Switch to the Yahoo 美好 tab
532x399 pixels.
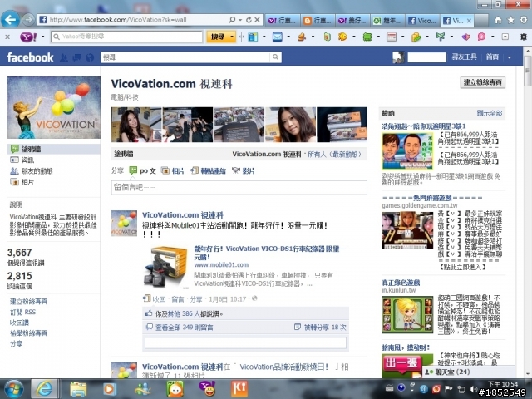coord(353,21)
